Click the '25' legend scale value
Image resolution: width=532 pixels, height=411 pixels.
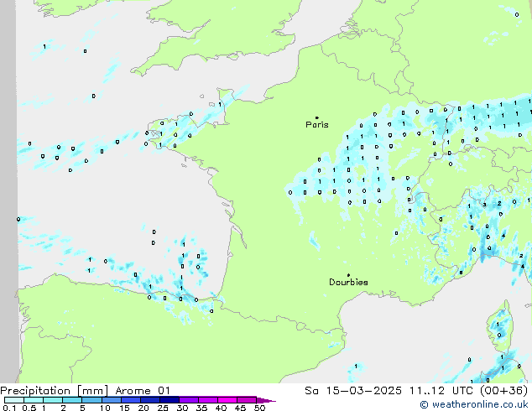163,408
